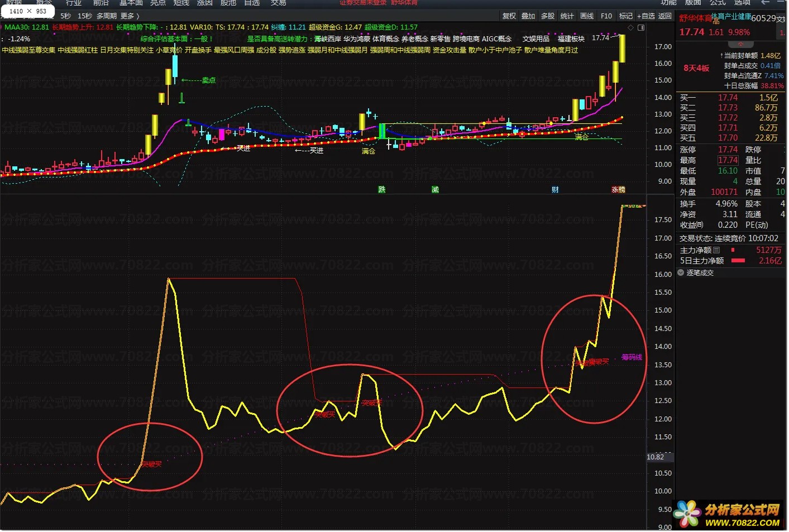
Task: Click the 跌 marker below the candlestick chart
Action: click(382, 190)
